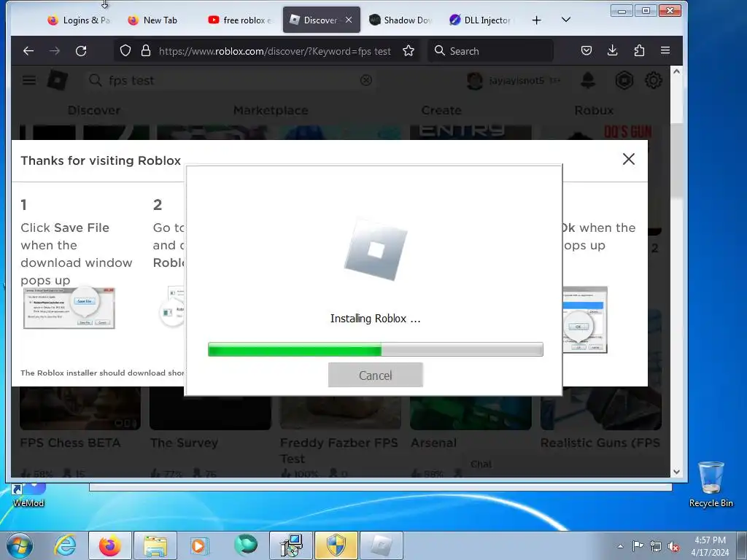Show hidden tray icons arrow
The height and width of the screenshot is (560, 747).
click(620, 546)
